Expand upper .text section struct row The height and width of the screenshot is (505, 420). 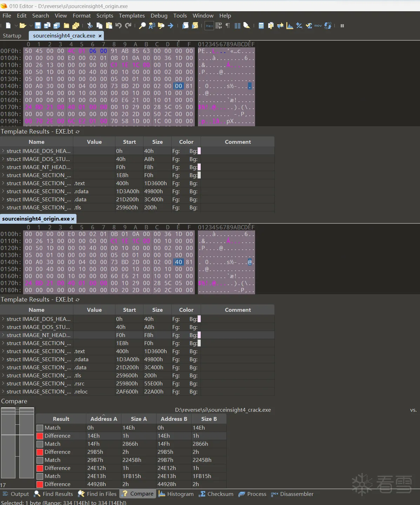pyautogui.click(x=3, y=183)
